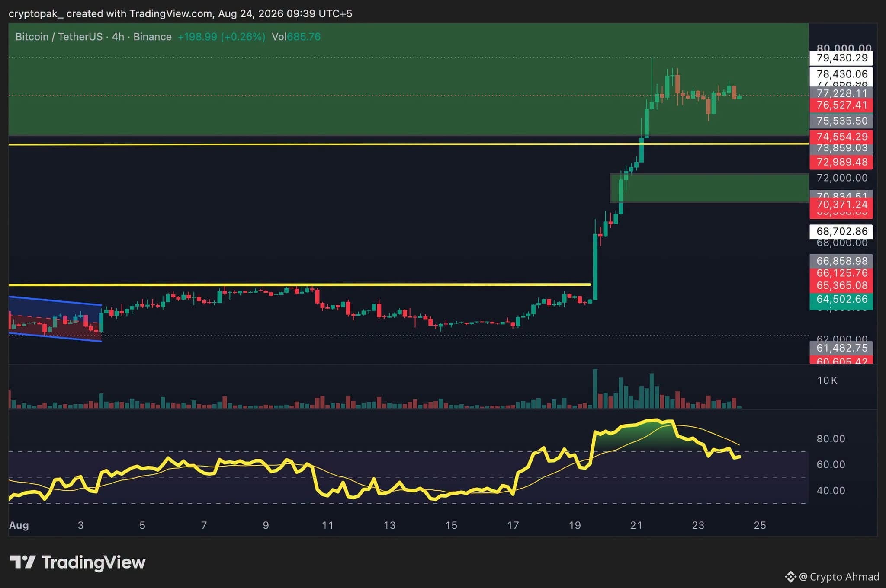
Task: Click the 4h timeframe label in the chart header
Action: [x=118, y=37]
